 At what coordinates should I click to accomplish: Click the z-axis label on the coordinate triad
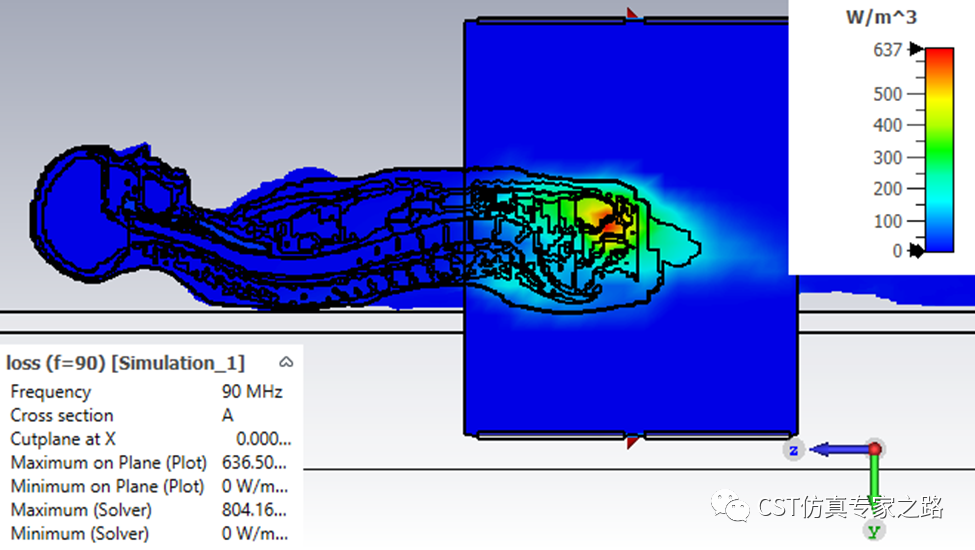click(x=793, y=450)
